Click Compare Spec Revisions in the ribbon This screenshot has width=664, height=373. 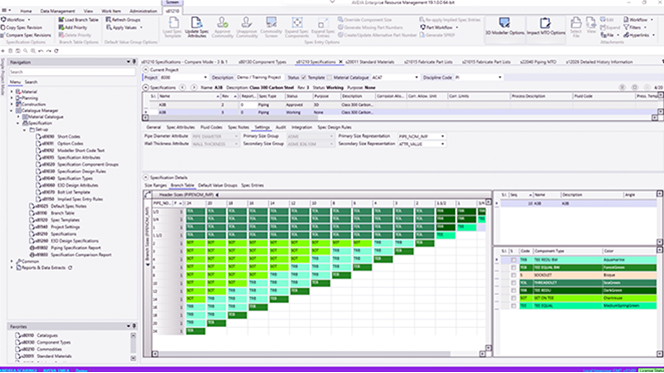(x=26, y=35)
